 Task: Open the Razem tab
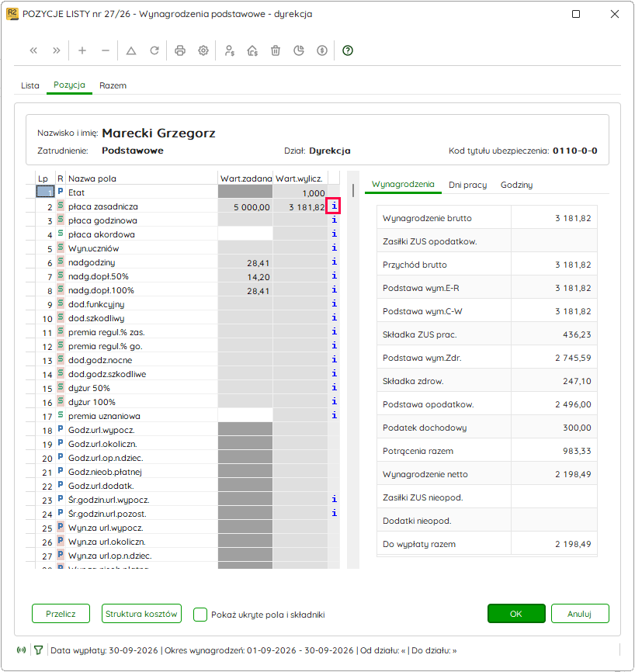(x=113, y=85)
